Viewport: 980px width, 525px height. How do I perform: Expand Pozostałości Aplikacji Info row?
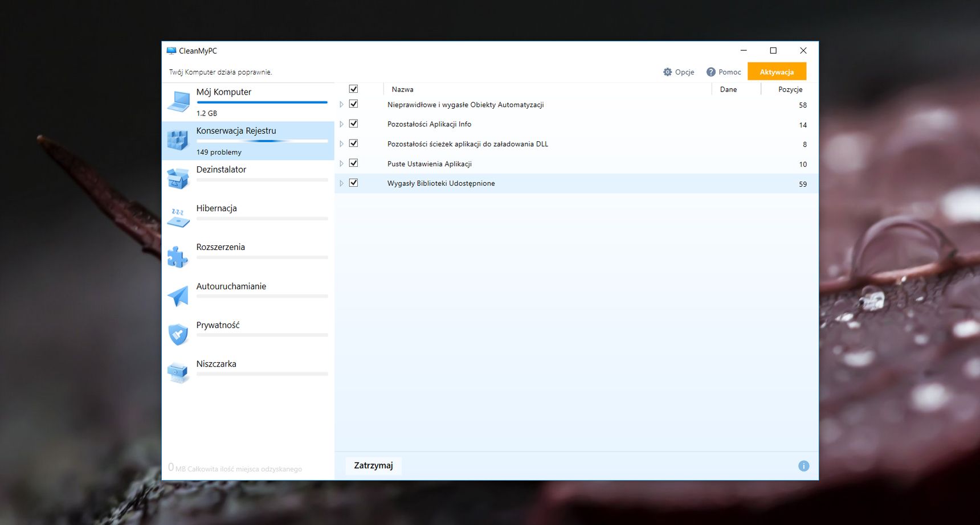click(x=341, y=124)
